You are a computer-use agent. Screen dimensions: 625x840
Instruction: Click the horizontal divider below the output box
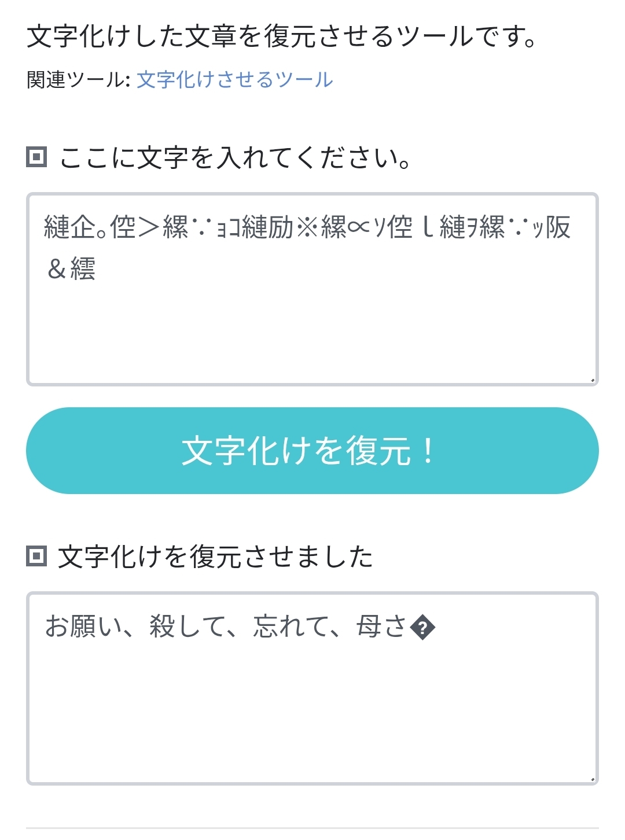(x=312, y=828)
